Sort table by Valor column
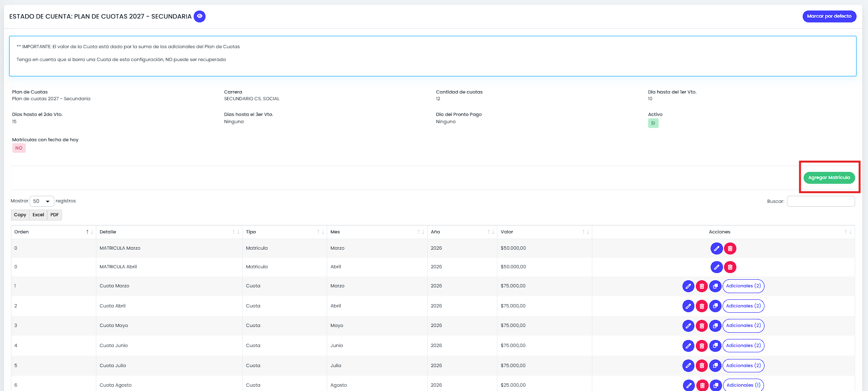Screen dimensions: 868x391 545,232
